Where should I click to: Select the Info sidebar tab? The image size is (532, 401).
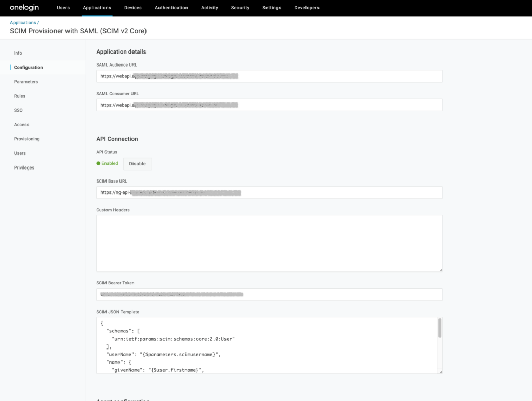(x=18, y=53)
